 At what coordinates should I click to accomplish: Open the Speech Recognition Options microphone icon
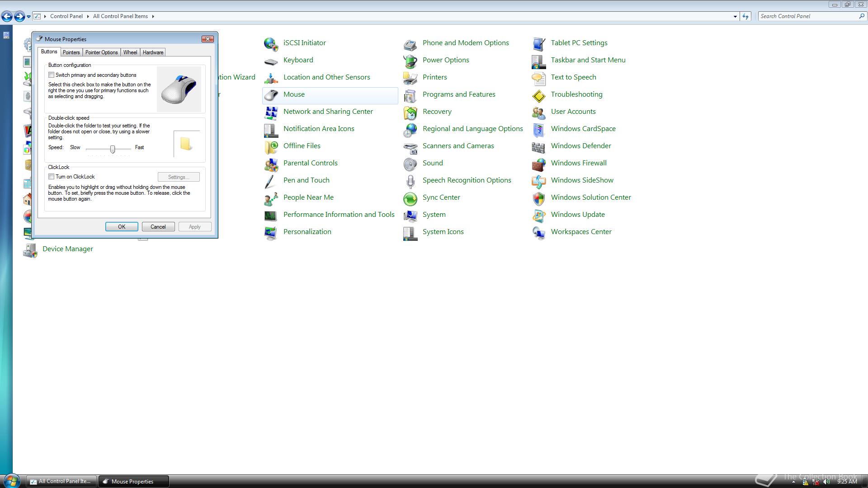click(x=410, y=181)
